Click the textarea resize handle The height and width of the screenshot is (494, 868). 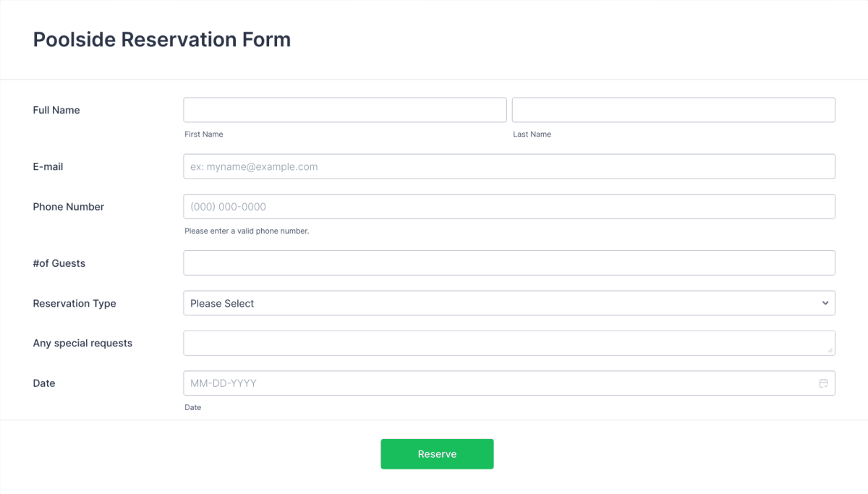(x=830, y=352)
